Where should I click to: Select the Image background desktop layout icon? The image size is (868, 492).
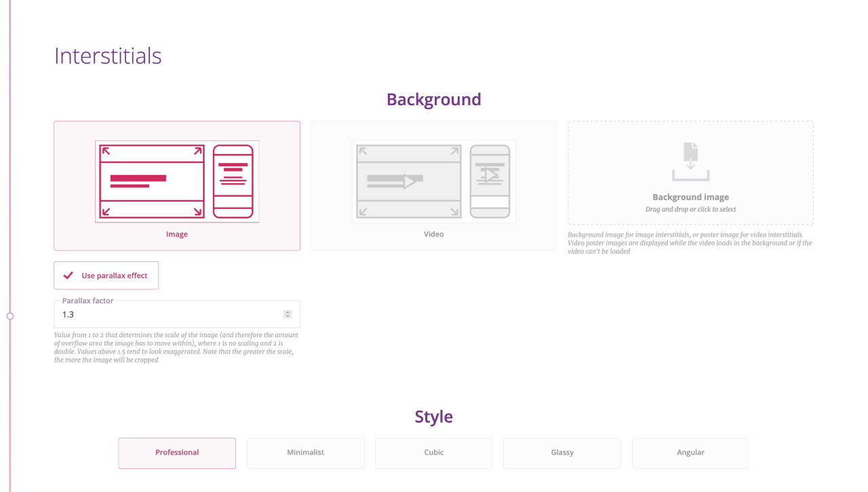click(x=152, y=181)
